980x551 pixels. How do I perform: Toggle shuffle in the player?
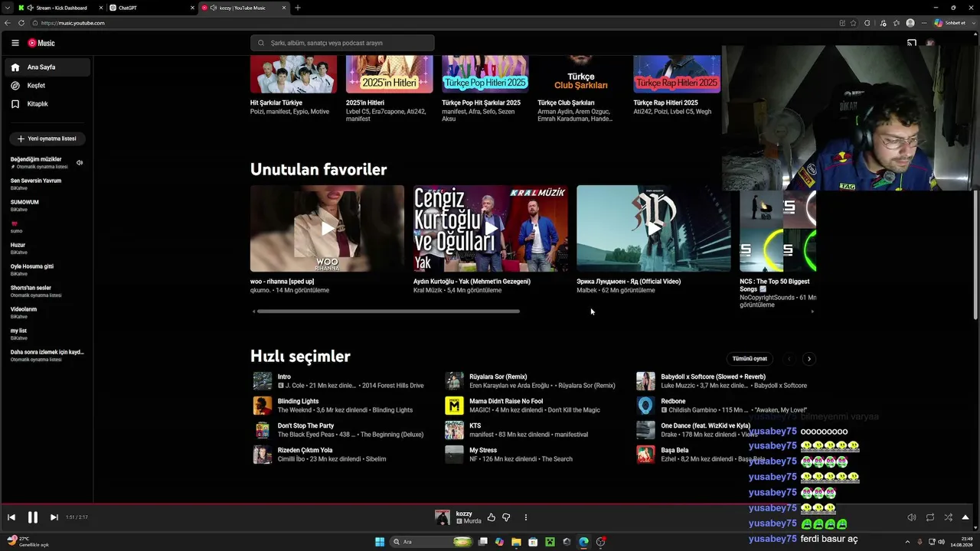(x=949, y=517)
